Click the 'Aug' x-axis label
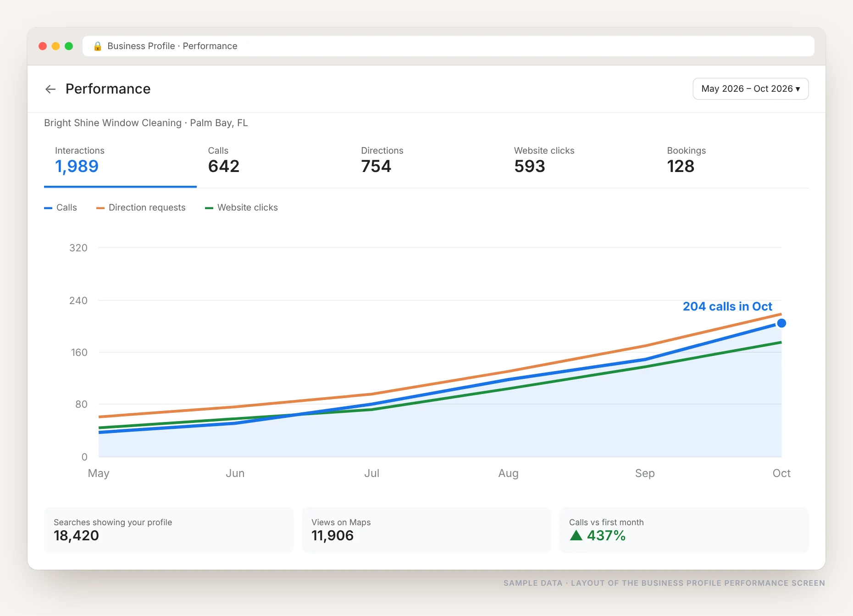This screenshot has width=853, height=616. tap(508, 473)
